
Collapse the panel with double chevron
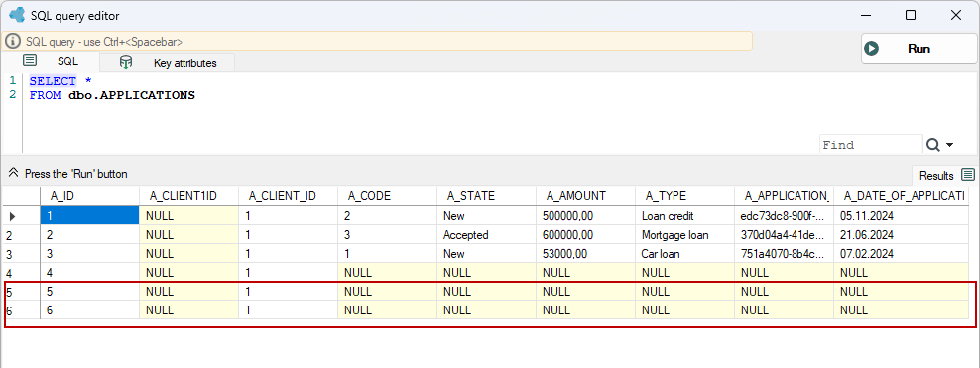(13, 173)
